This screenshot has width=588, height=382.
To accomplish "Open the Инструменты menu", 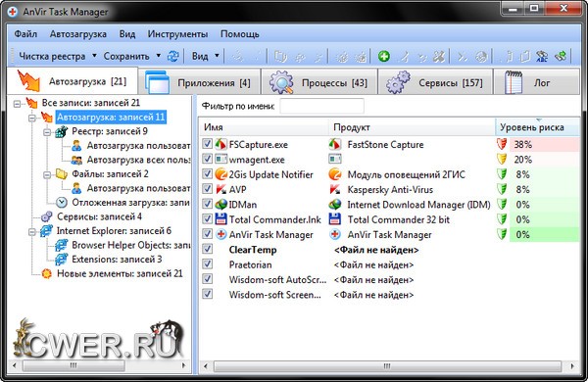I will (x=177, y=34).
